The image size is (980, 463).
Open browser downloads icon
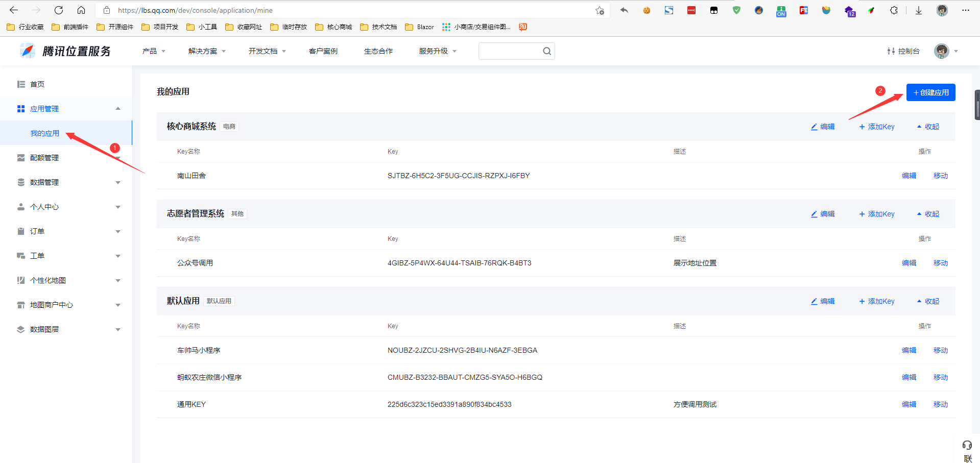tap(919, 10)
